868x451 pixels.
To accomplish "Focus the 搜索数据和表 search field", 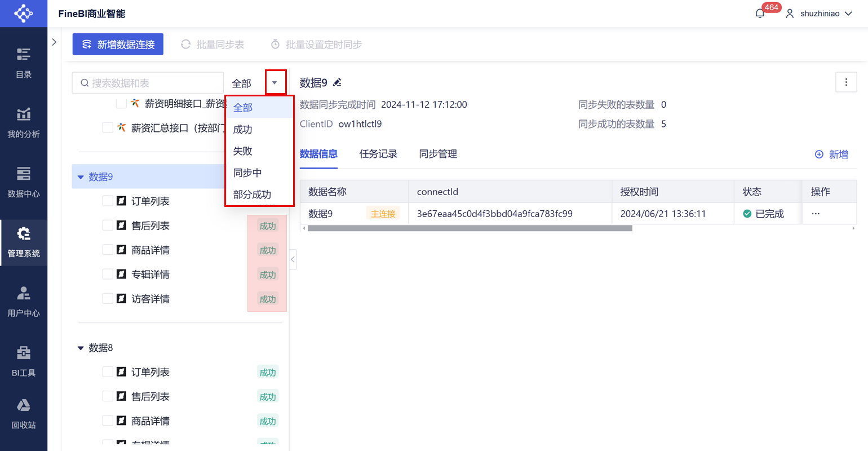I will pos(148,83).
